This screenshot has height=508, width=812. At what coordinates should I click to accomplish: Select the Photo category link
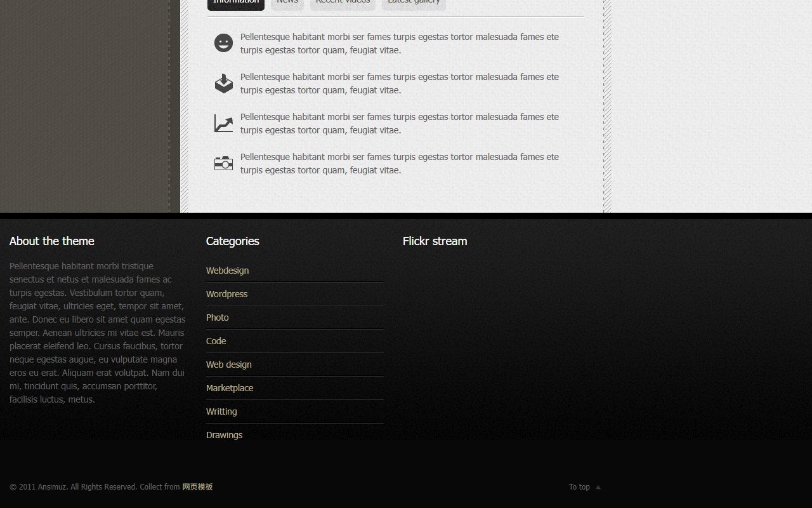pos(217,317)
